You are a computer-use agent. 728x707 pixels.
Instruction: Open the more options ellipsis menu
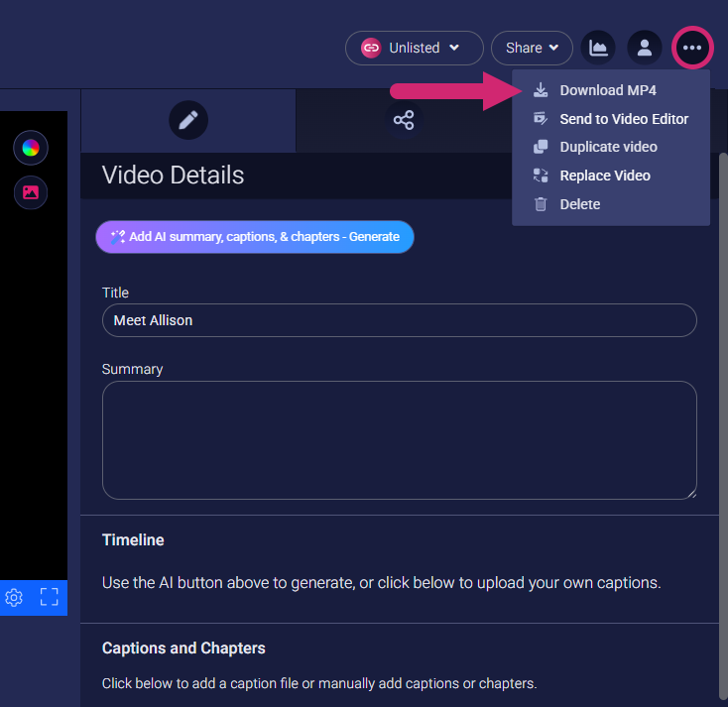(691, 48)
